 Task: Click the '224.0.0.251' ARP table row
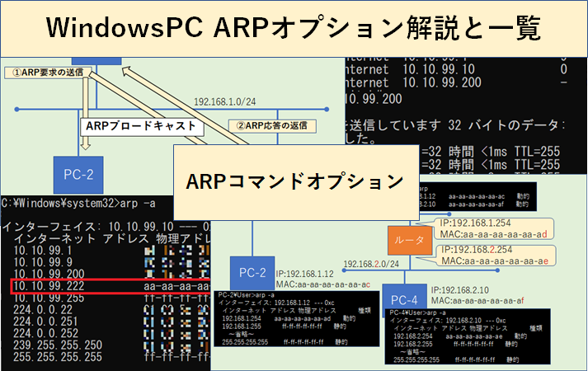(111, 322)
